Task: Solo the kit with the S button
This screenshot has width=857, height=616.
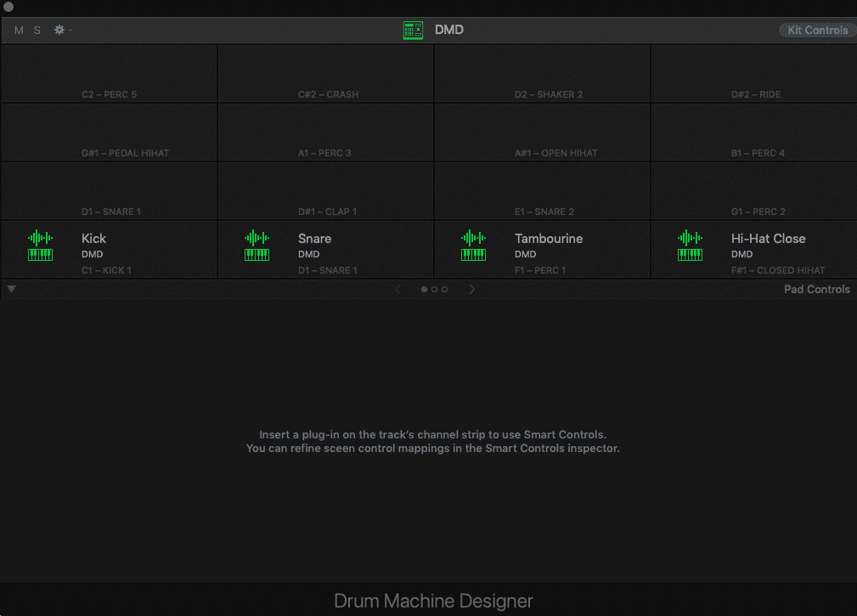Action: (x=37, y=31)
